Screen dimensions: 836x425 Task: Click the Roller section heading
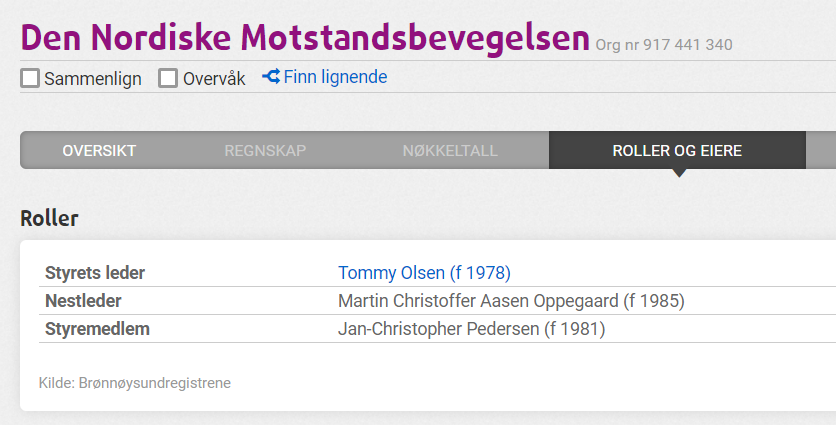pyautogui.click(x=49, y=218)
